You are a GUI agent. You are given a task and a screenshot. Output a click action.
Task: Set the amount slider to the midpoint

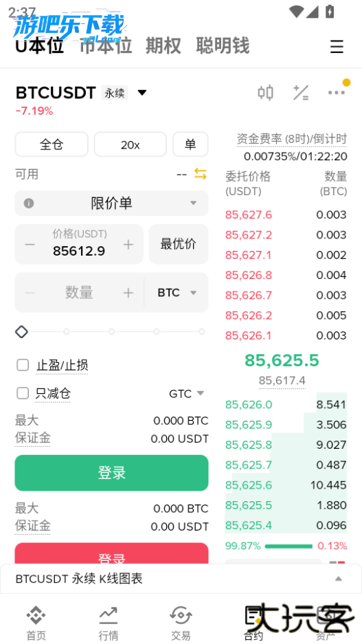click(x=112, y=332)
